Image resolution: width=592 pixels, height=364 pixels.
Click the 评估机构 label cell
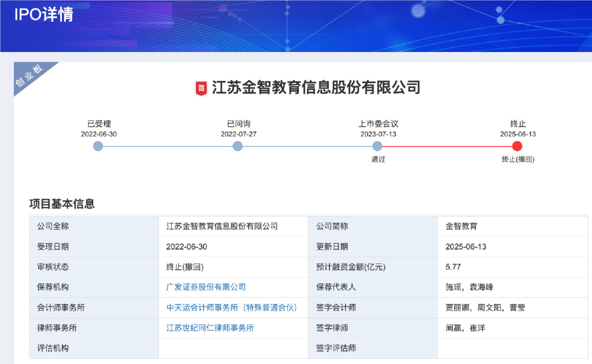[94, 348]
